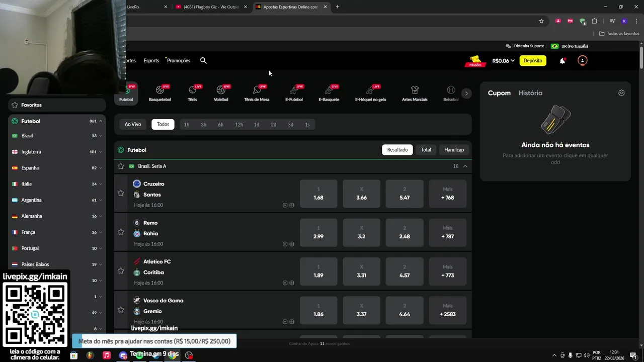Collapse the Futebol sidebar section

(101, 121)
